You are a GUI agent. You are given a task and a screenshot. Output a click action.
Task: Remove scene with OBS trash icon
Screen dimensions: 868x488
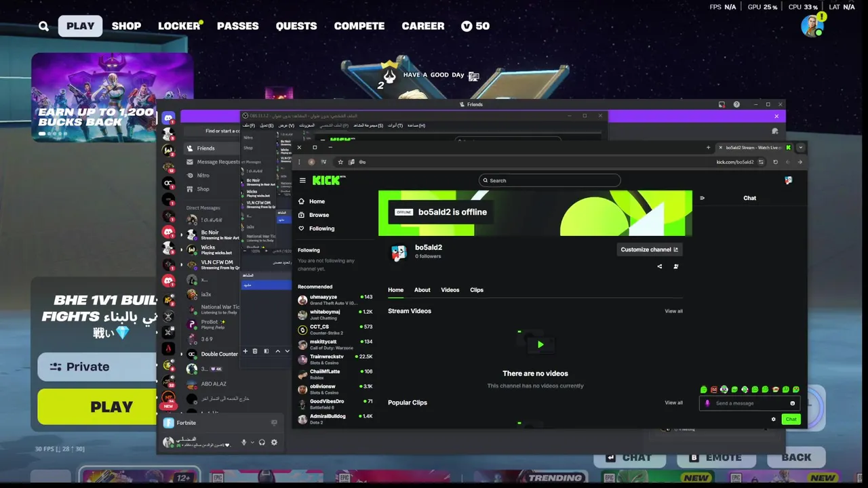[255, 351]
